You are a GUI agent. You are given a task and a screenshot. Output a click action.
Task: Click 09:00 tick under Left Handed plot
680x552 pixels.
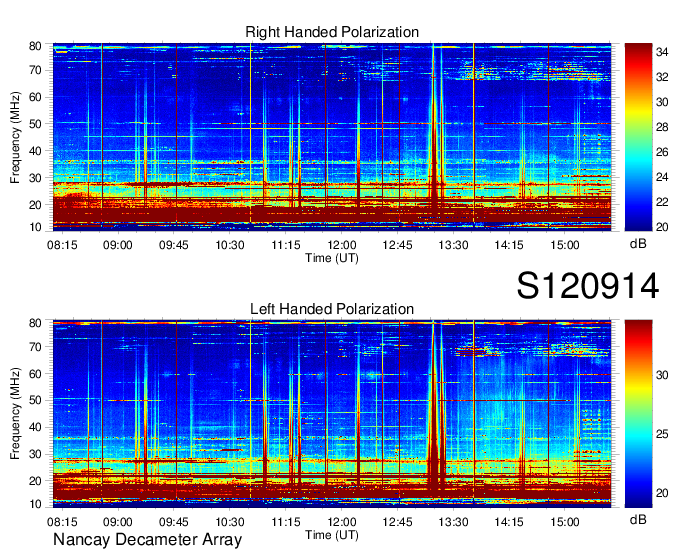[x=118, y=522]
